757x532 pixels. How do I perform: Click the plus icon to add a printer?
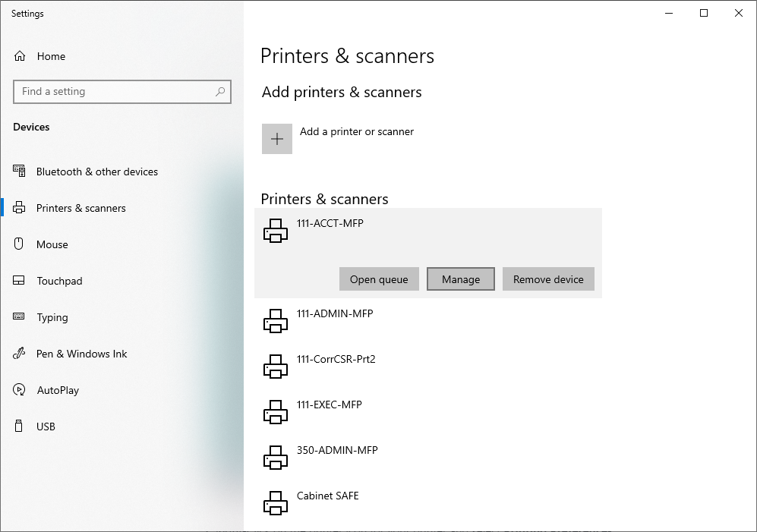click(276, 139)
